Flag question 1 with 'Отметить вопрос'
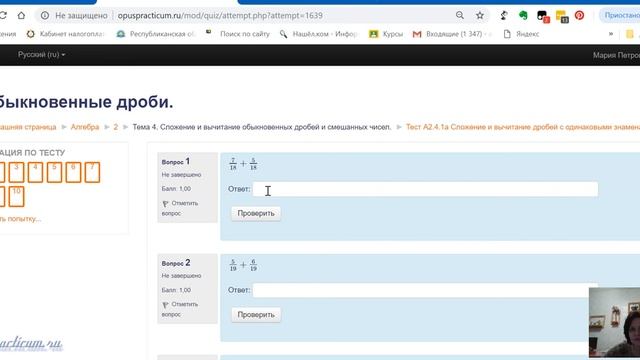 (x=180, y=208)
